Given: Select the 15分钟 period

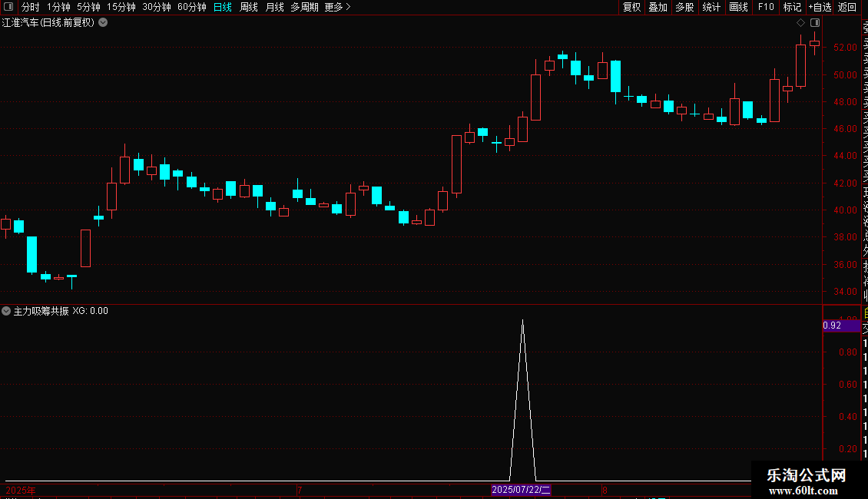Looking at the screenshot, I should click(x=121, y=7).
